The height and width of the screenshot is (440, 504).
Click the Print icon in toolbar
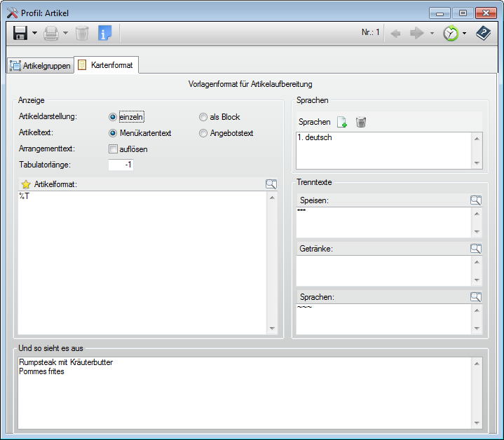point(50,33)
